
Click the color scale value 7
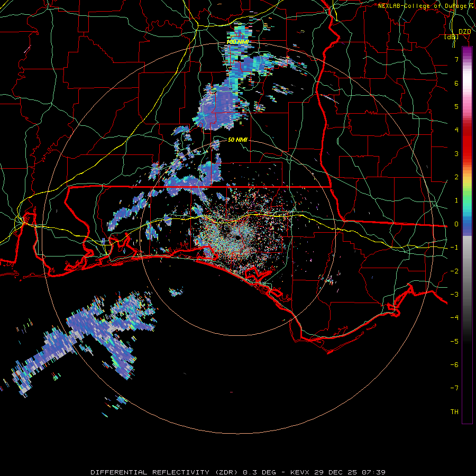click(x=456, y=59)
